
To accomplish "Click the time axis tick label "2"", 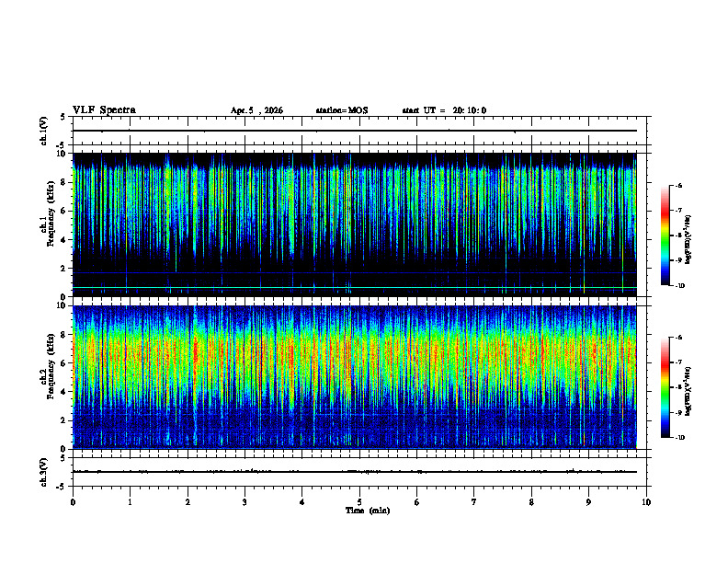I will coord(188,502).
